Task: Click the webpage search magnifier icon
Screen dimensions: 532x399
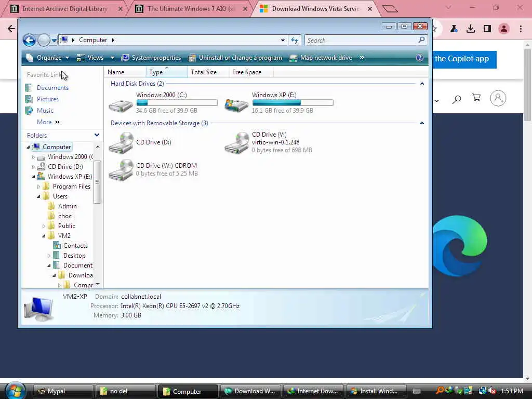Action: 457,99
